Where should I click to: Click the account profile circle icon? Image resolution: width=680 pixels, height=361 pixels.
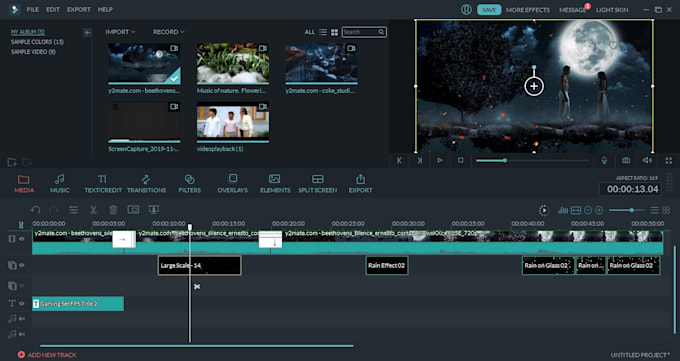[466, 10]
